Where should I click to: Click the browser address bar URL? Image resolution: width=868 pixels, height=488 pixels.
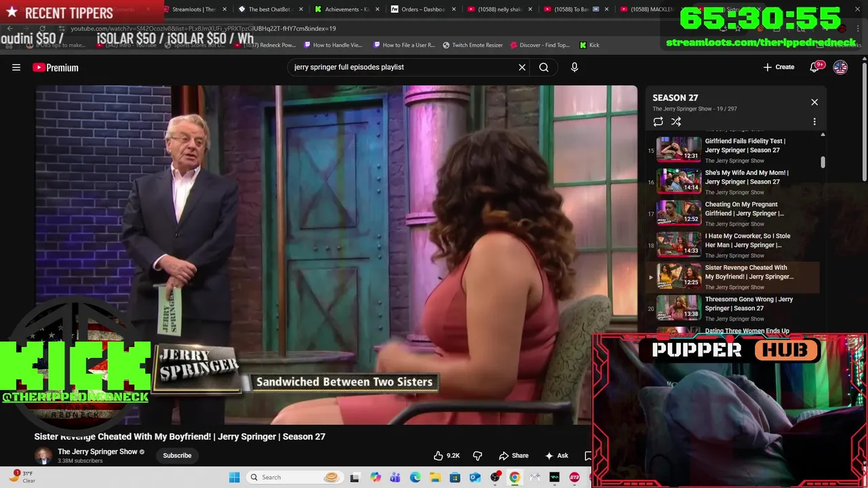click(x=203, y=28)
